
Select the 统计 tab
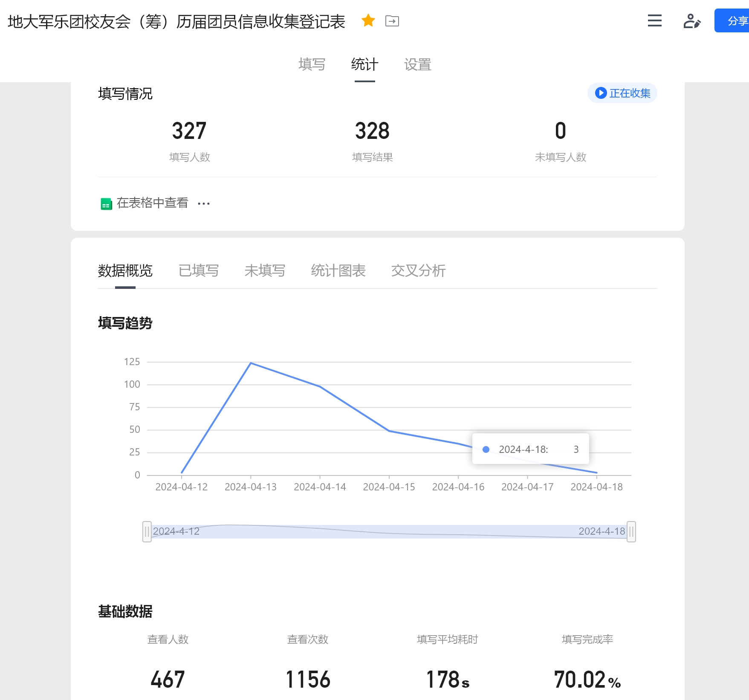point(364,65)
